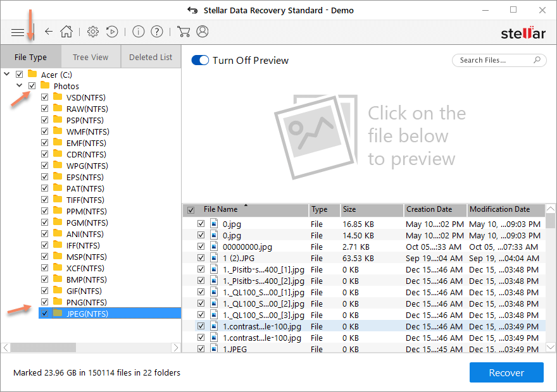This screenshot has height=392, width=557.
Task: Open the PNG(NTFS) folder
Action: click(x=86, y=302)
